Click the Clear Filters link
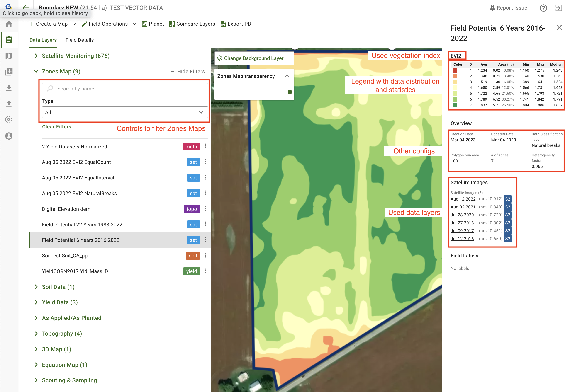This screenshot has width=570, height=392. 56,127
